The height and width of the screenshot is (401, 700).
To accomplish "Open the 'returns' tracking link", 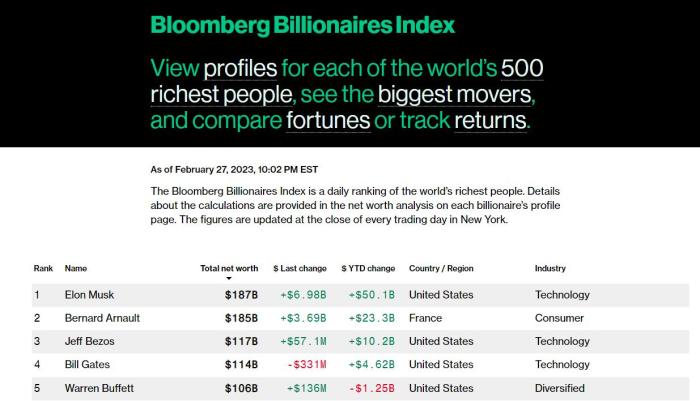I will tap(490, 122).
